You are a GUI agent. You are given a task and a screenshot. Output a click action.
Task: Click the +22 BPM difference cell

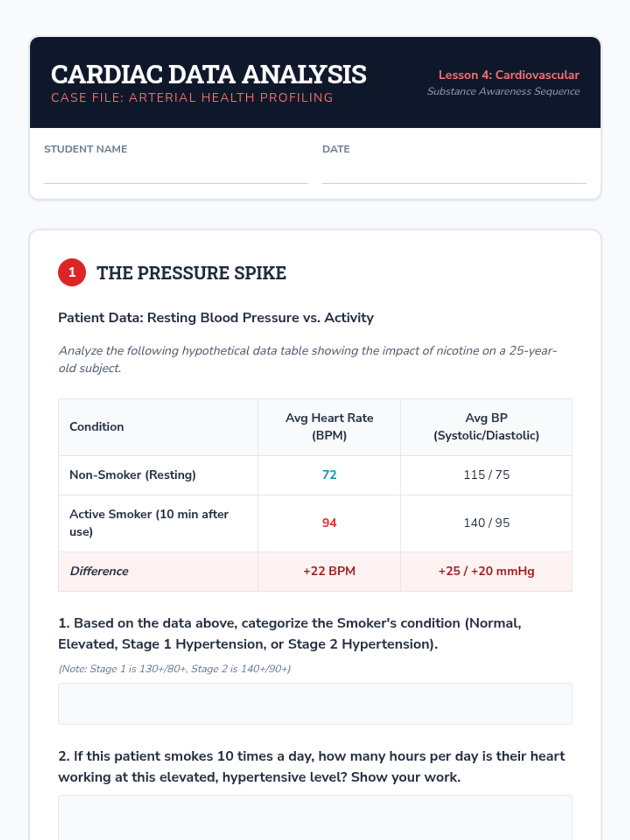coord(329,571)
